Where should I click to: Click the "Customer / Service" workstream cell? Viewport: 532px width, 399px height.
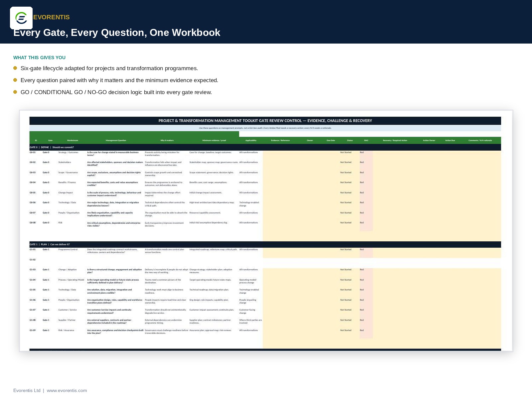coord(67,310)
